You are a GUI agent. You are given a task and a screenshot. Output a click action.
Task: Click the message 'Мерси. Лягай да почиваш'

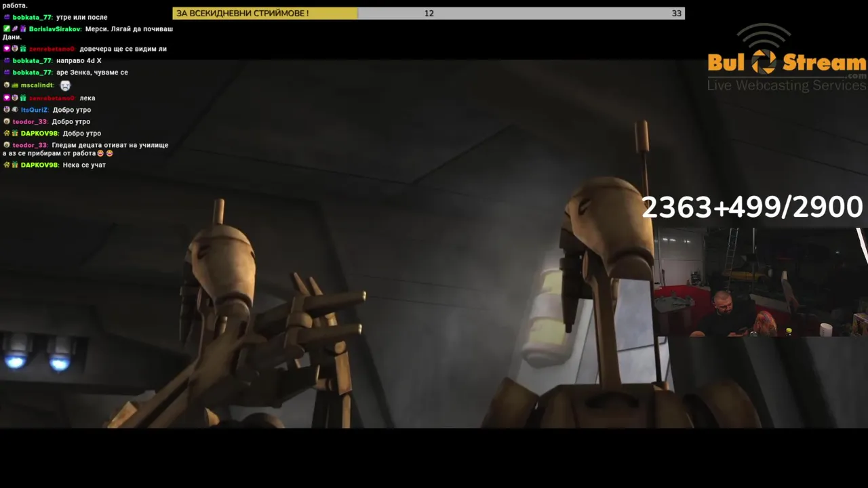pos(129,29)
